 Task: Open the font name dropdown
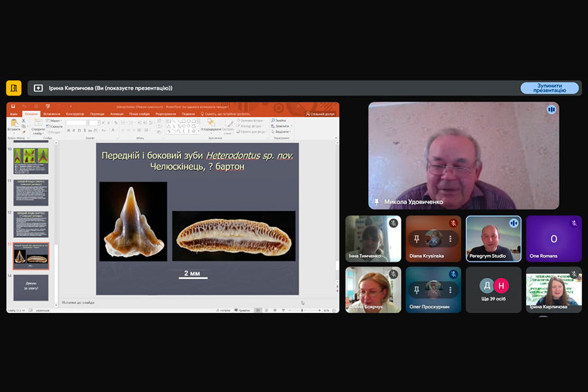tap(88, 123)
